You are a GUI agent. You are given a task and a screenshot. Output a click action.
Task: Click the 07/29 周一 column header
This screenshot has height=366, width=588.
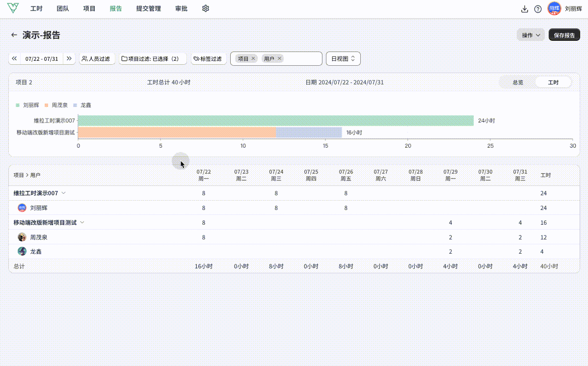click(x=451, y=175)
